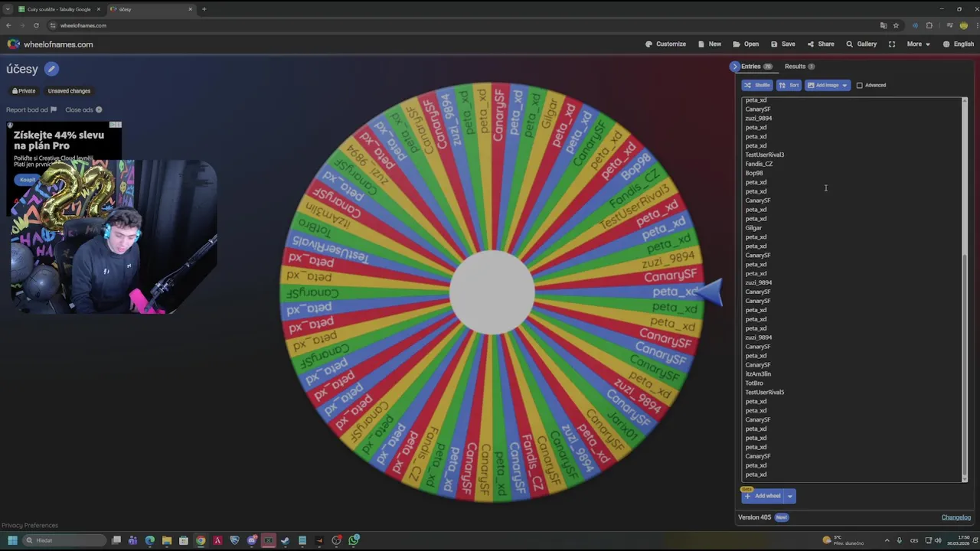The height and width of the screenshot is (551, 980).
Task: Click the Private visibility button
Action: point(24,91)
